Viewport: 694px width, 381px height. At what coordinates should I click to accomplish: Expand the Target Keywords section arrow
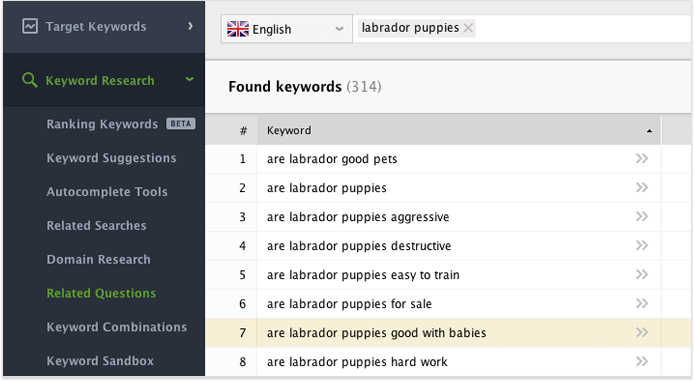(190, 26)
